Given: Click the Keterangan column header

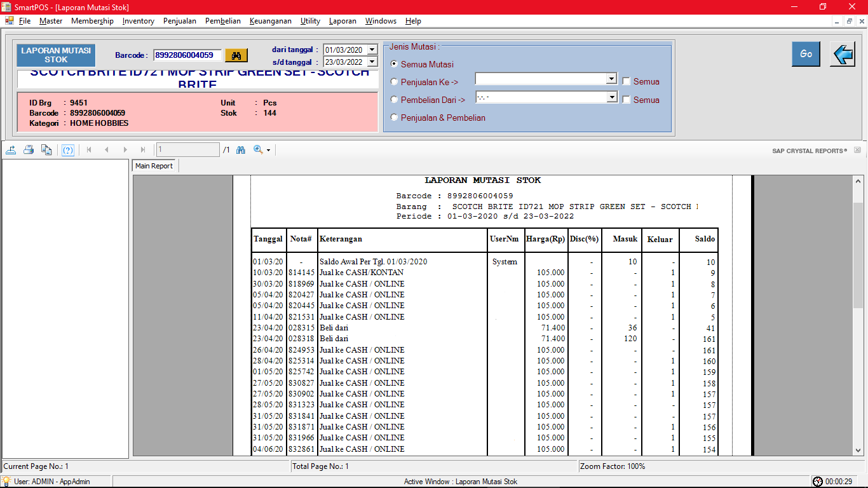Looking at the screenshot, I should pyautogui.click(x=341, y=239).
